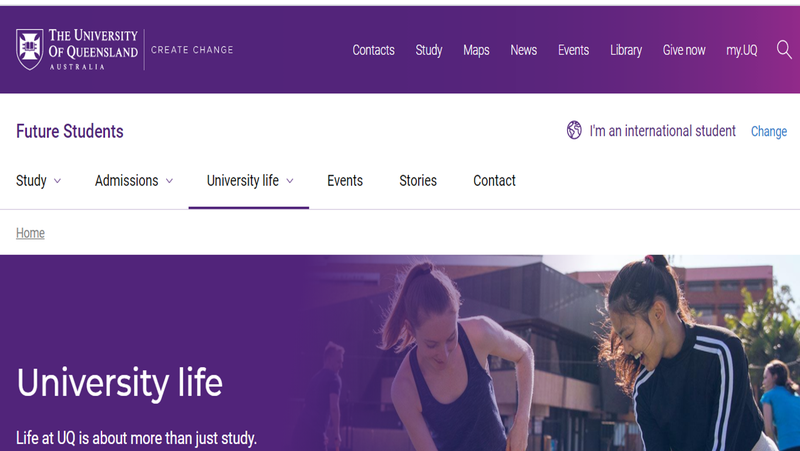Expand the University life chevron

click(290, 181)
